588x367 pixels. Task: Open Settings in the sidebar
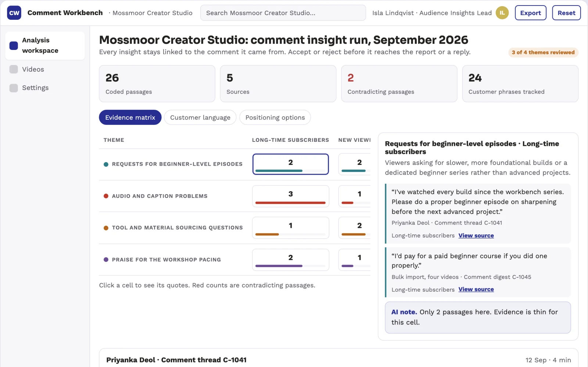(45, 88)
